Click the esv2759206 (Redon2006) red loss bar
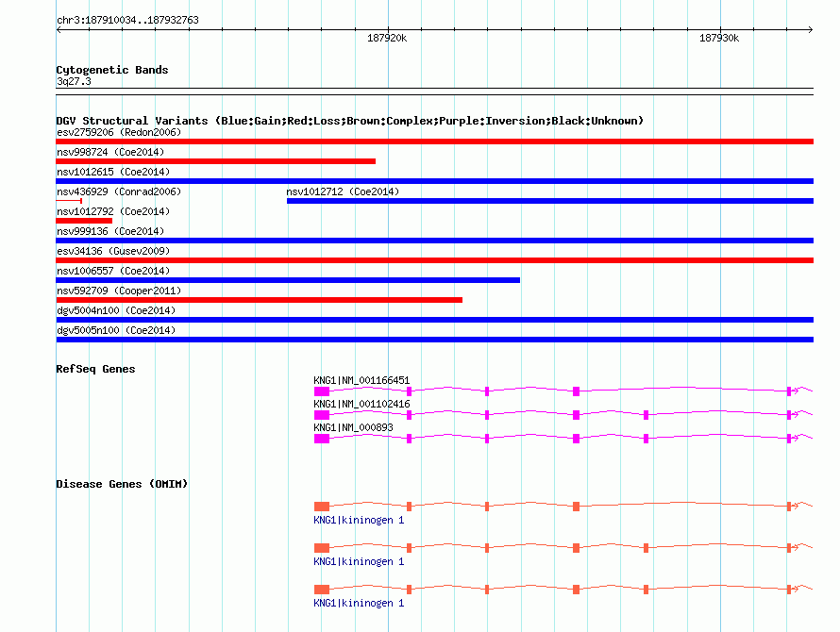Screen dimensions: 840x632 (x=434, y=141)
